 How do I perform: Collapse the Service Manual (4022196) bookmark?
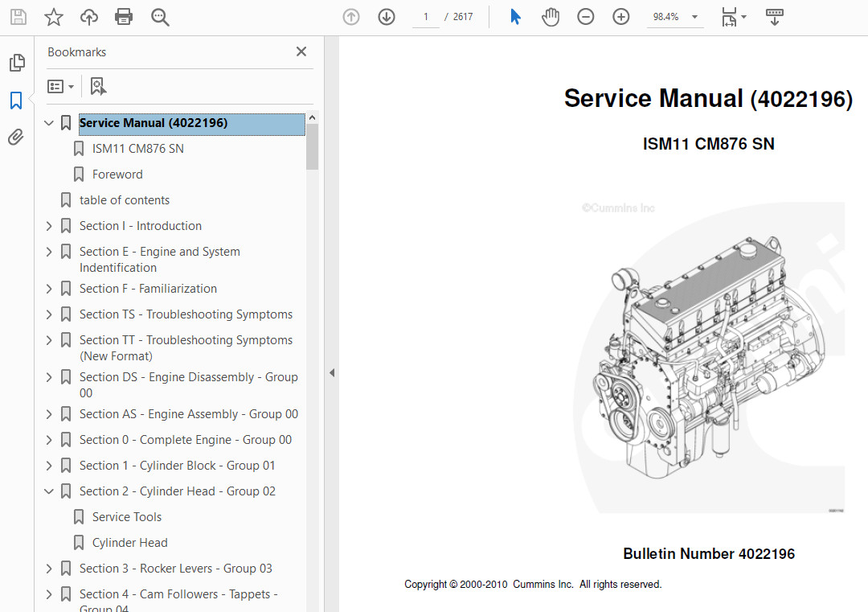(49, 123)
